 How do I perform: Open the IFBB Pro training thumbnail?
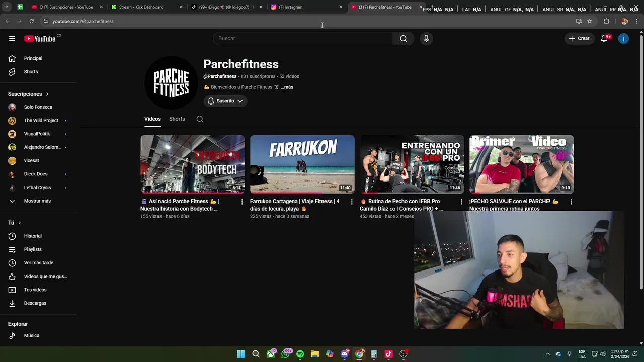click(x=412, y=164)
